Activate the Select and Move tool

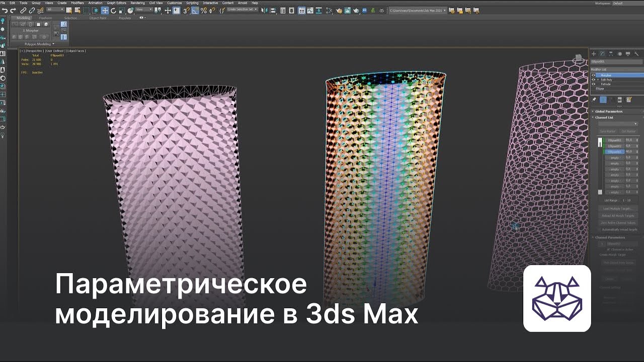(105, 11)
